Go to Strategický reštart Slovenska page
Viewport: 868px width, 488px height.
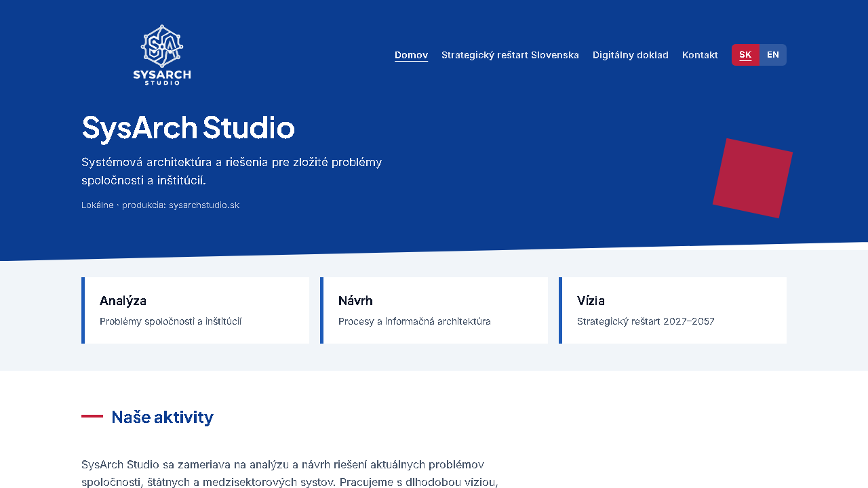coord(510,55)
